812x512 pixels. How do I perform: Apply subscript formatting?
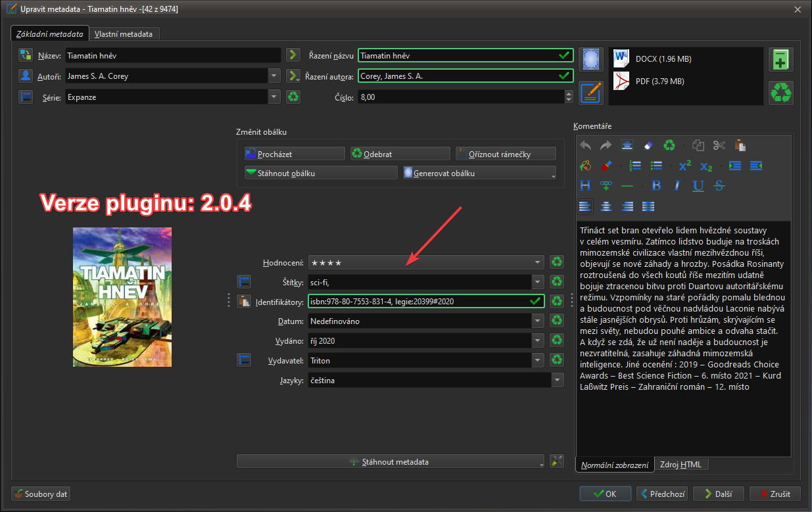(706, 166)
